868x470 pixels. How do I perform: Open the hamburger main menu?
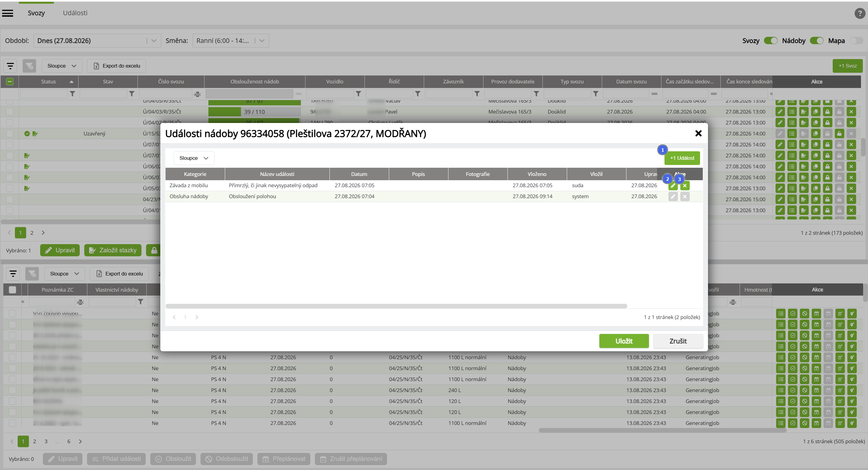click(x=7, y=13)
